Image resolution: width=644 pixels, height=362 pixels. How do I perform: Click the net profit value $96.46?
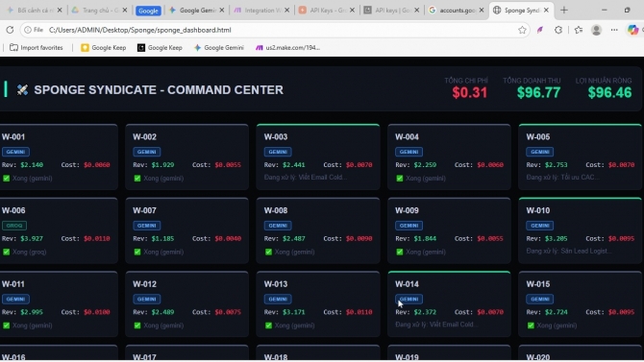(x=609, y=92)
